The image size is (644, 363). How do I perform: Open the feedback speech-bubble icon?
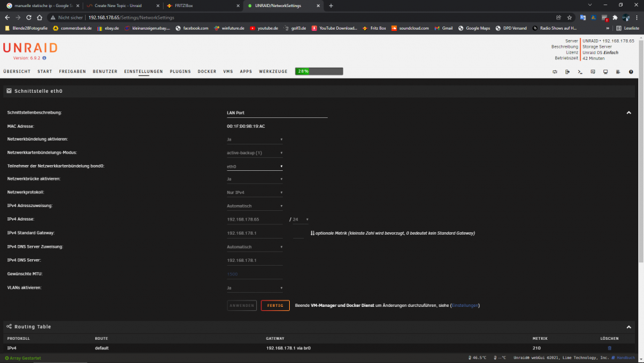point(592,72)
